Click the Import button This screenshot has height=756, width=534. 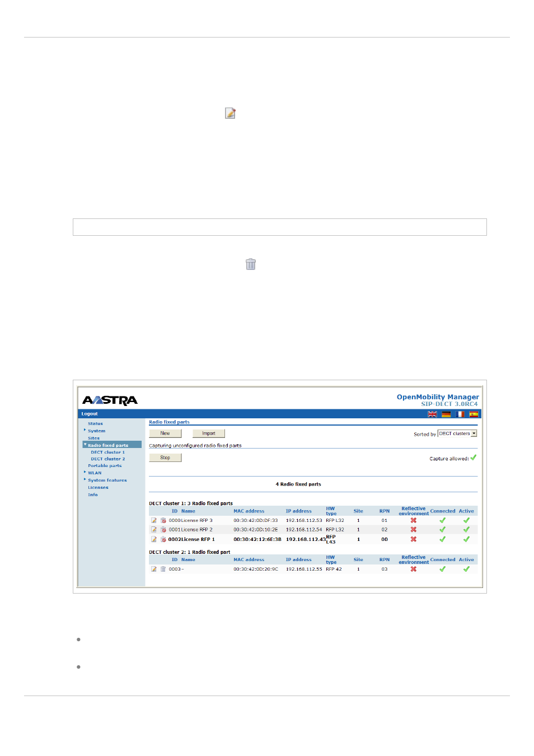pos(209,433)
